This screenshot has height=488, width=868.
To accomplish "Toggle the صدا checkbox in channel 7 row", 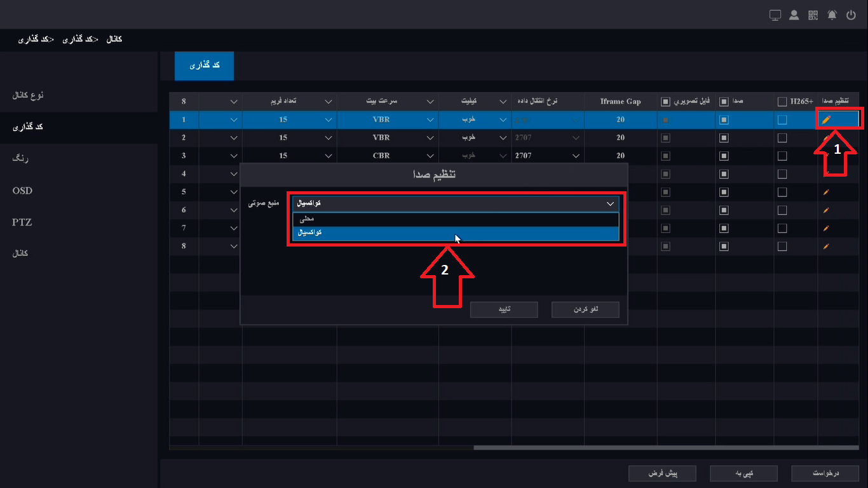I will [724, 228].
